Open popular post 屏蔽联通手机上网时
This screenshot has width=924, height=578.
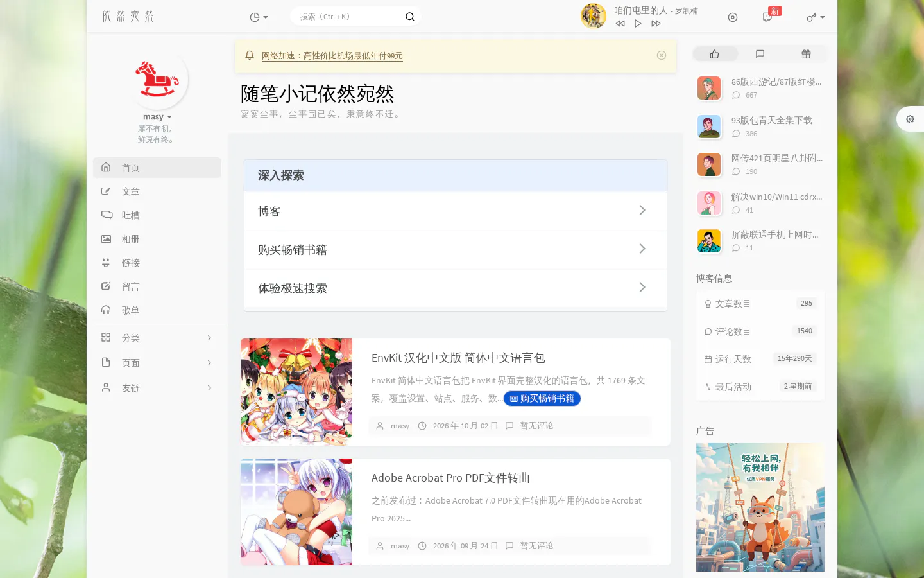[775, 234]
